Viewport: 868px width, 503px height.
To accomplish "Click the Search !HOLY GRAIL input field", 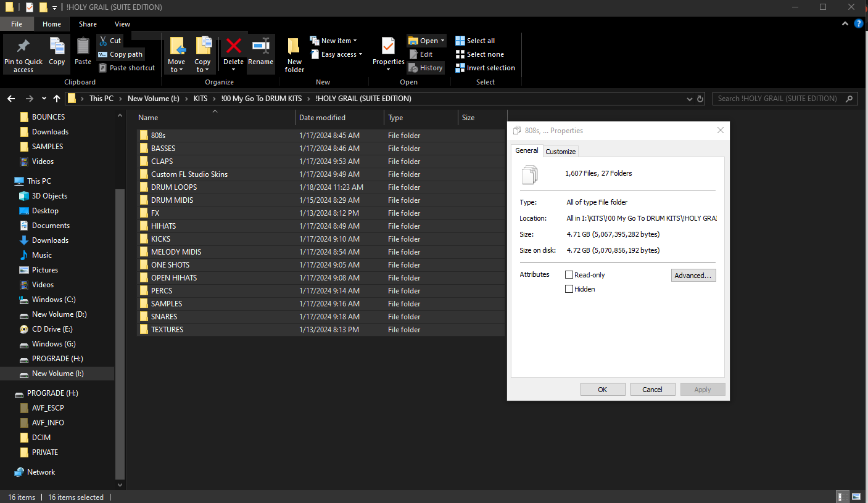I will (x=777, y=99).
